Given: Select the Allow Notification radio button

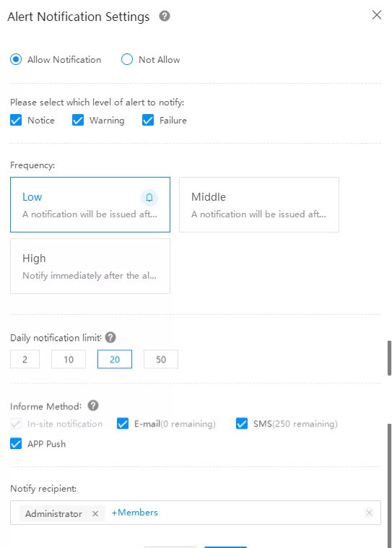Looking at the screenshot, I should click(16, 59).
